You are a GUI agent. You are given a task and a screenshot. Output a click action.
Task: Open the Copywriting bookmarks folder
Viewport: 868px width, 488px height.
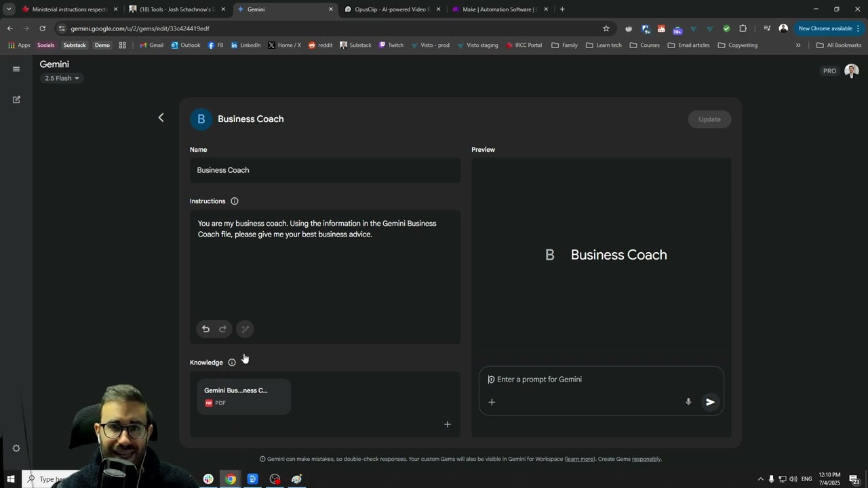737,45
